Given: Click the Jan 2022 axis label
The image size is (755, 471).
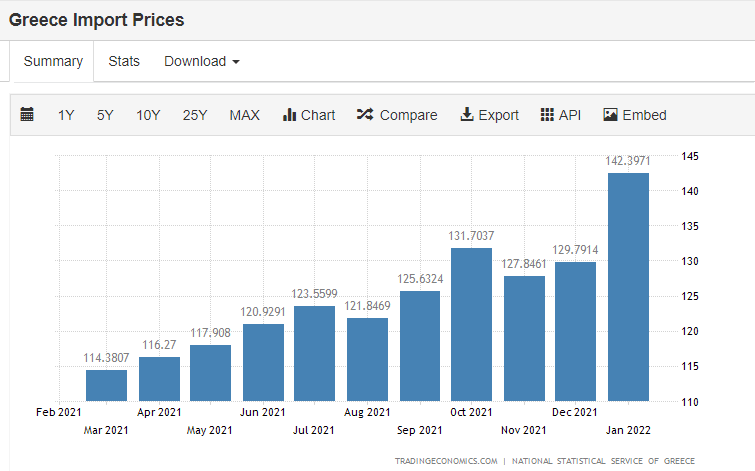Looking at the screenshot, I should (628, 430).
